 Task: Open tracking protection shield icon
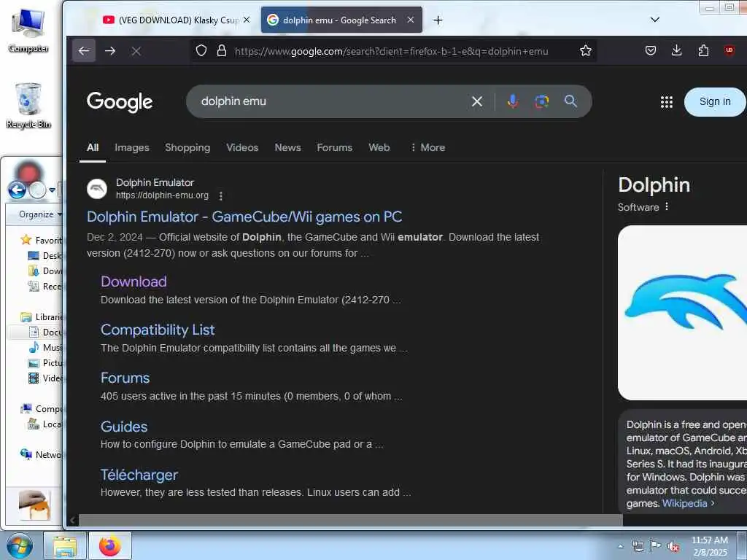[x=201, y=51]
